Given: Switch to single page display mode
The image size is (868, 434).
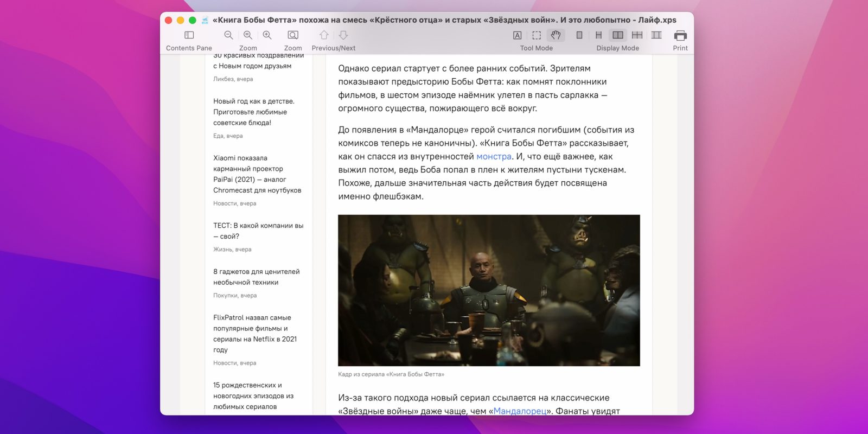Looking at the screenshot, I should click(x=579, y=35).
